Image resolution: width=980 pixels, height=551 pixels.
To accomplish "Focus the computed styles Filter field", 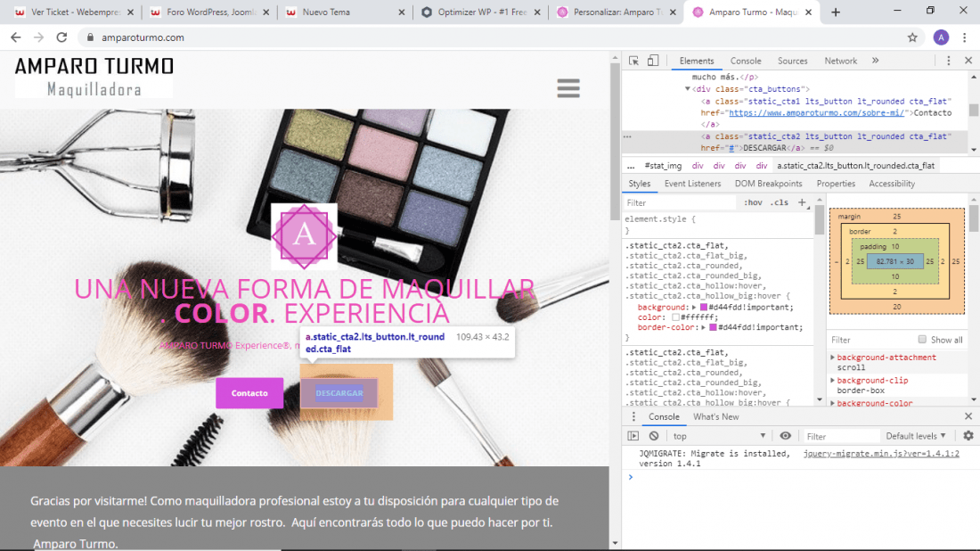I will (x=871, y=340).
